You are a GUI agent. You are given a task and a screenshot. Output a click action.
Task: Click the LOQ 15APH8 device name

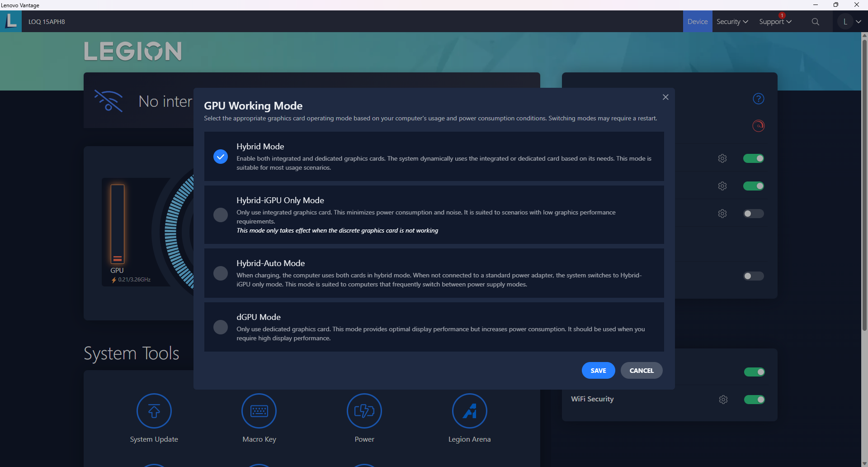(x=47, y=22)
